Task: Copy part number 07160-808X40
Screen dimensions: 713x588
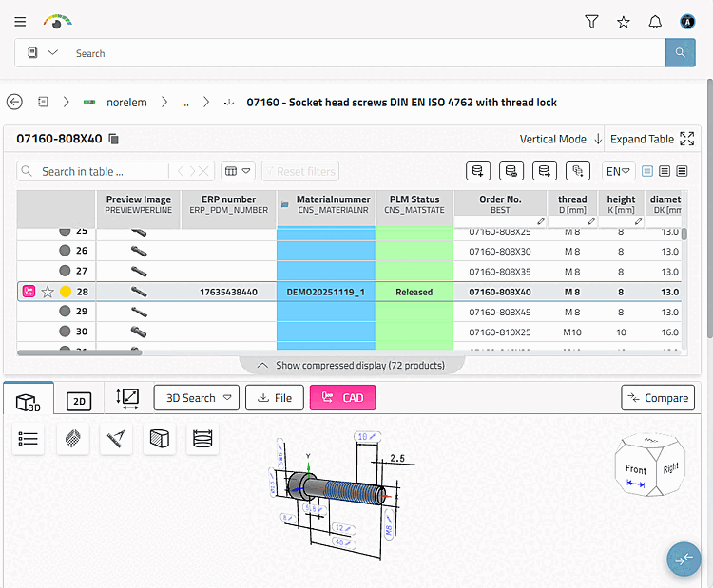Action: pos(114,139)
